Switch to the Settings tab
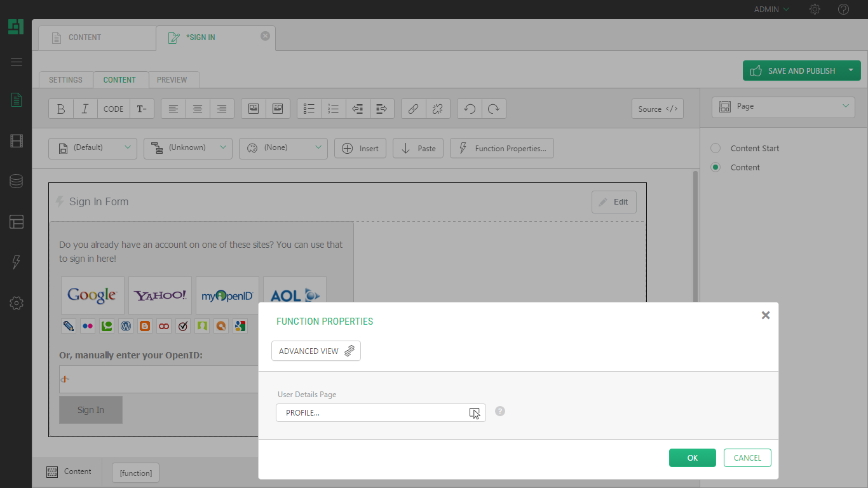Image resolution: width=868 pixels, height=488 pixels. (65, 80)
